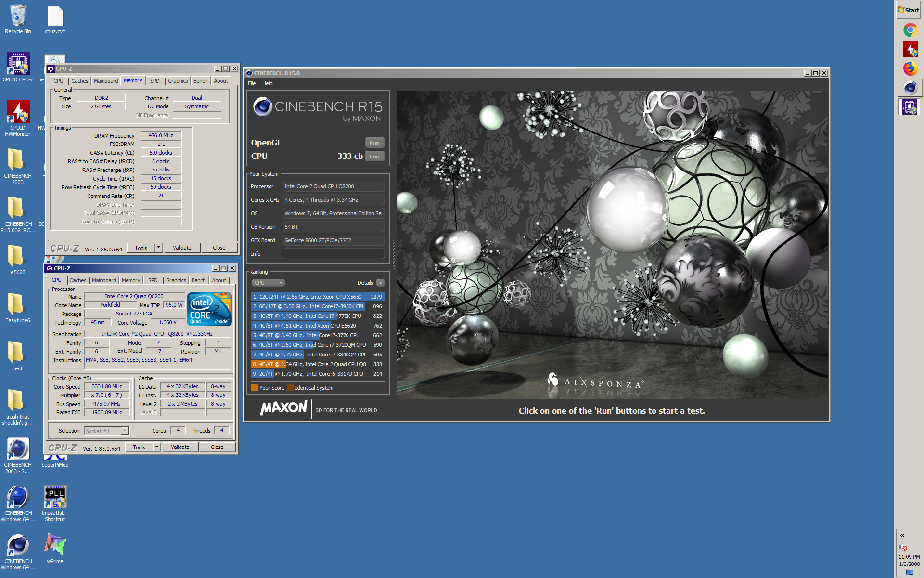Select the tmpsetfsb - Shortcut icon

(x=55, y=504)
